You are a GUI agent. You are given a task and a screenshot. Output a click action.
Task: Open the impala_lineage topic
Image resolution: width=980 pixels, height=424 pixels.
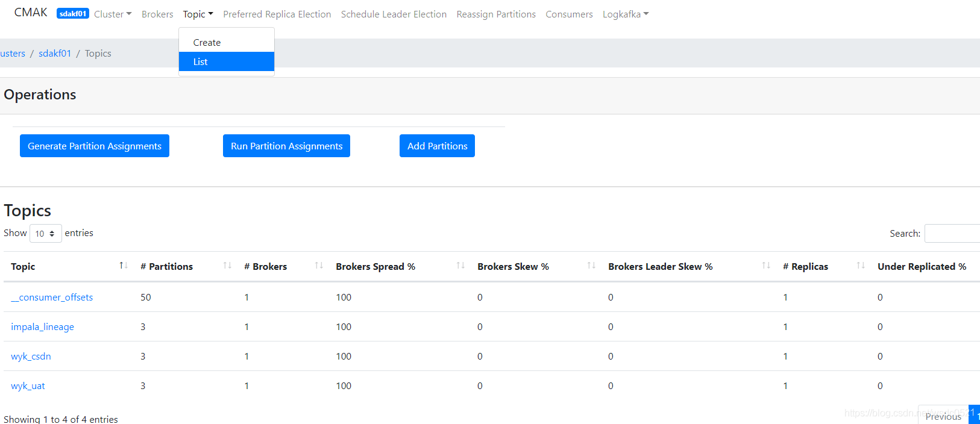coord(42,326)
